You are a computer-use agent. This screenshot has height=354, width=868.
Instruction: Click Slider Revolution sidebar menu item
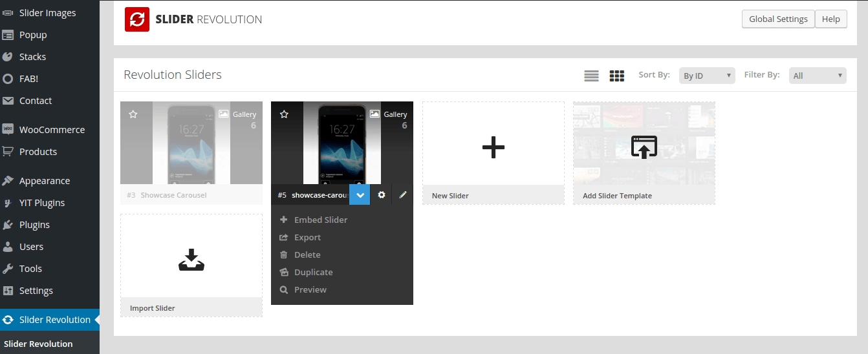(x=50, y=320)
